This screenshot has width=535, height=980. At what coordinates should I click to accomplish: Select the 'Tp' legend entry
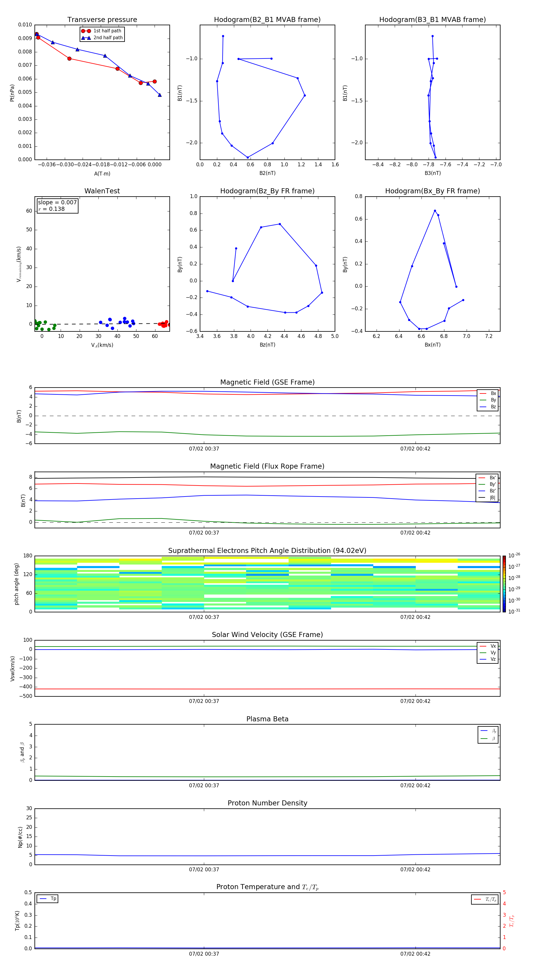pos(47,899)
